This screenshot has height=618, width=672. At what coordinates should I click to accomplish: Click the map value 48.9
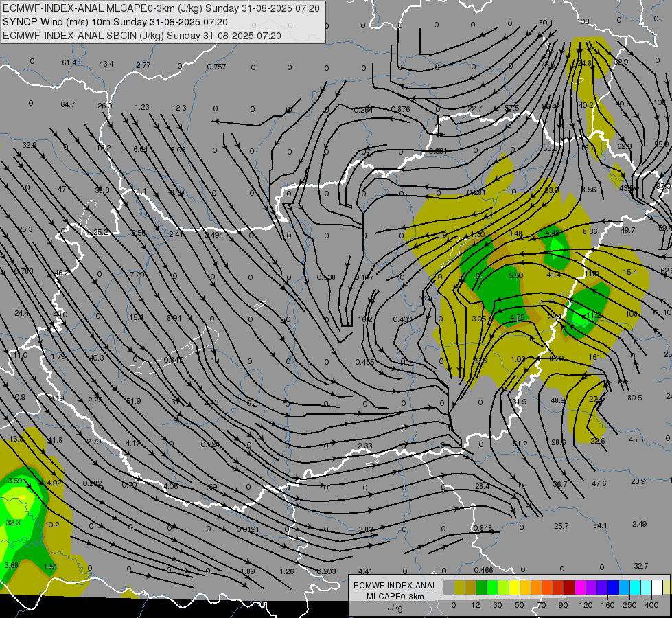(558, 400)
